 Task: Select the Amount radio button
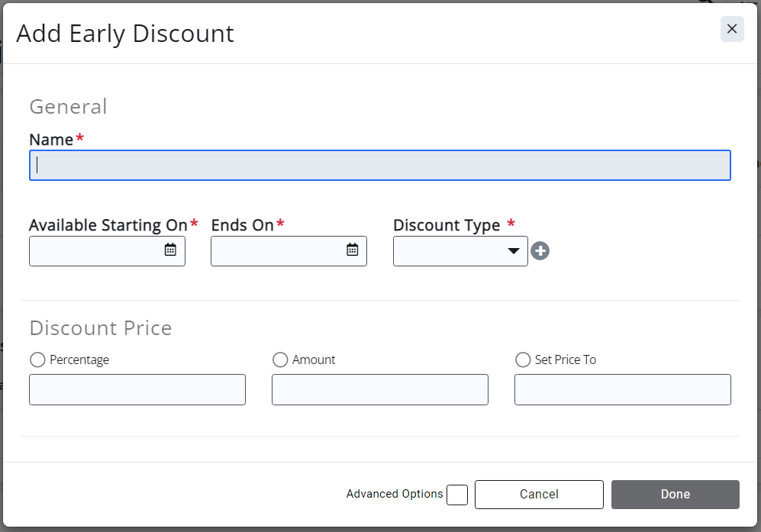[x=280, y=360]
